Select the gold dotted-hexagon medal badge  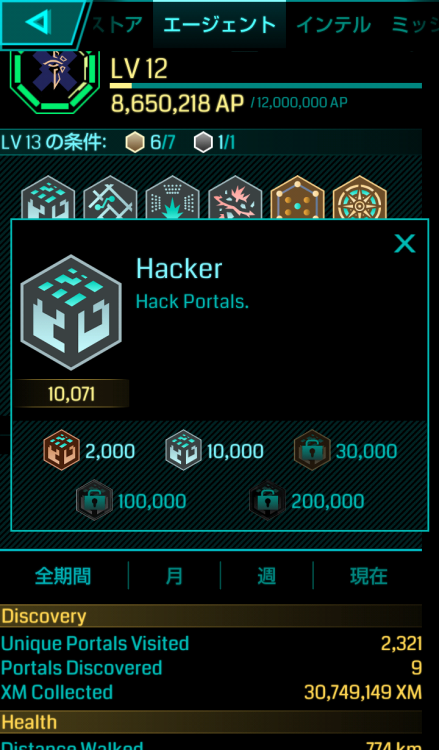tap(297, 199)
